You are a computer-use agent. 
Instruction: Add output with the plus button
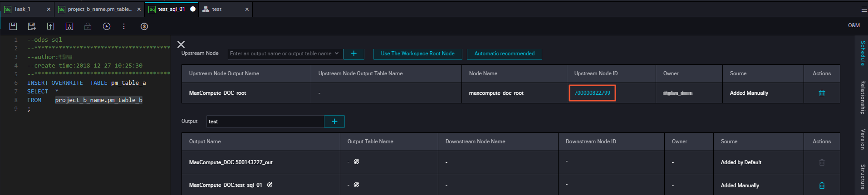pos(334,122)
